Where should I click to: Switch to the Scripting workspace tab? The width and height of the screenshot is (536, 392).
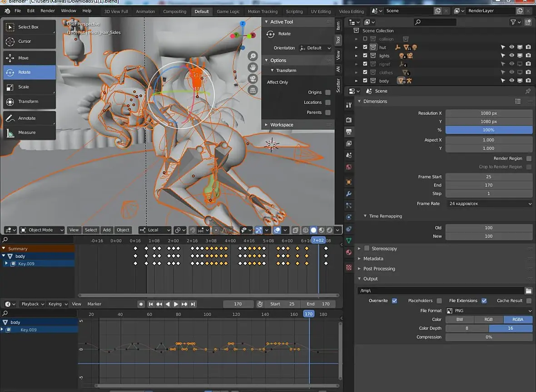coord(294,11)
